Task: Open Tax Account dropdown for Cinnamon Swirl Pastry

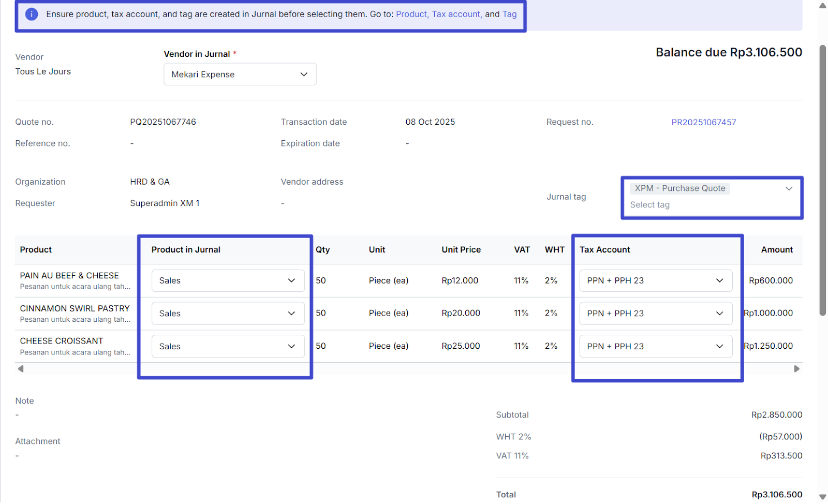Action: pyautogui.click(x=655, y=314)
